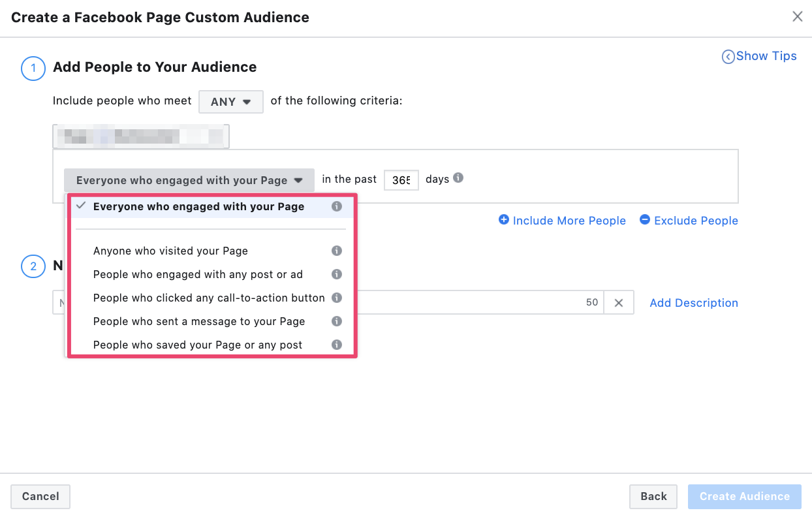Click the info icon beside "Everyone who engaged with your Page"
This screenshot has width=812, height=517.
coord(337,206)
